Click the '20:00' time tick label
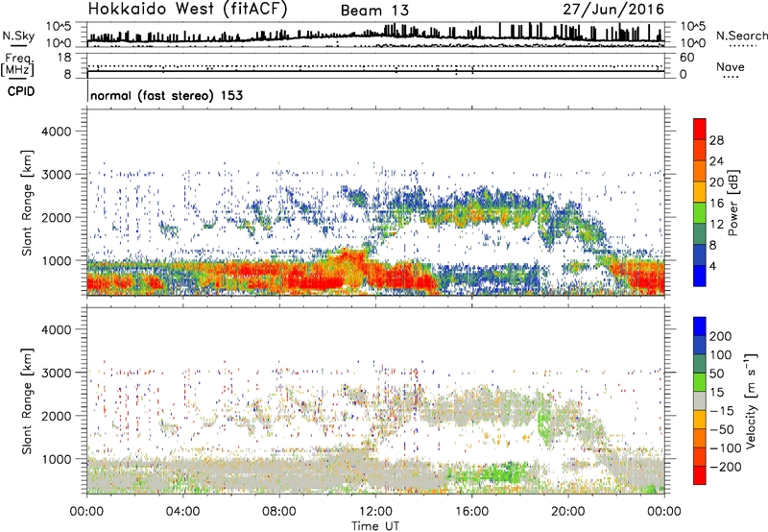Viewport: 768px width, 532px height. [x=567, y=512]
